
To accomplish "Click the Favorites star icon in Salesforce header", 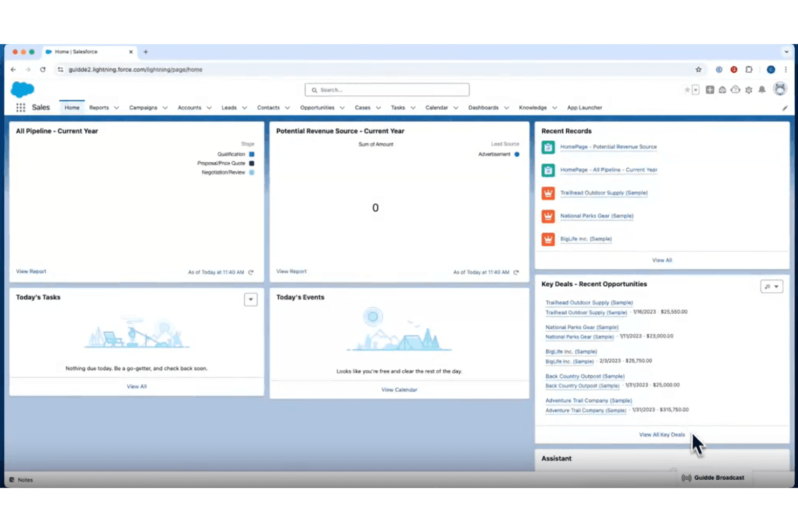I will [687, 90].
